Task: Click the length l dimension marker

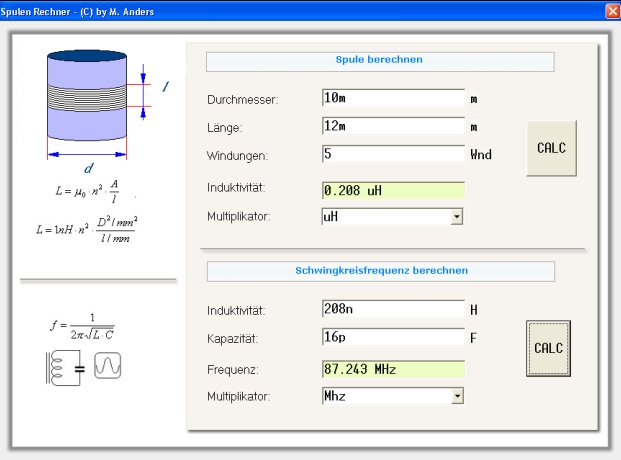Action: click(143, 92)
